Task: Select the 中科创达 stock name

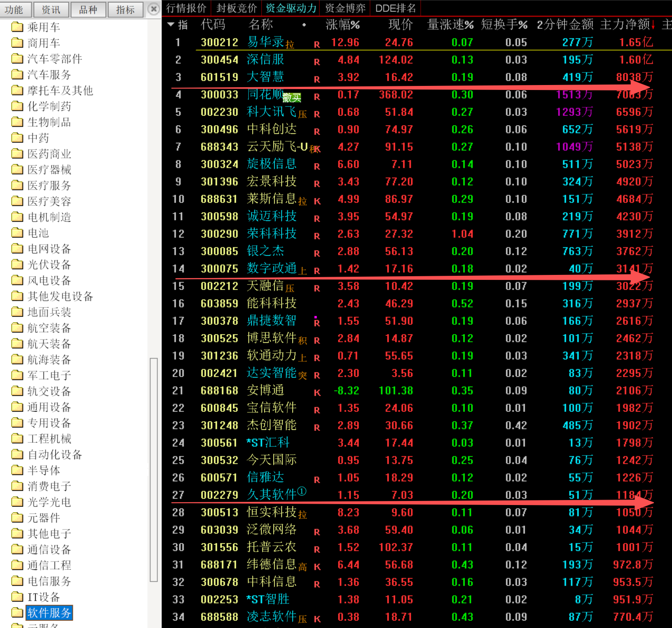Action: pos(272,129)
